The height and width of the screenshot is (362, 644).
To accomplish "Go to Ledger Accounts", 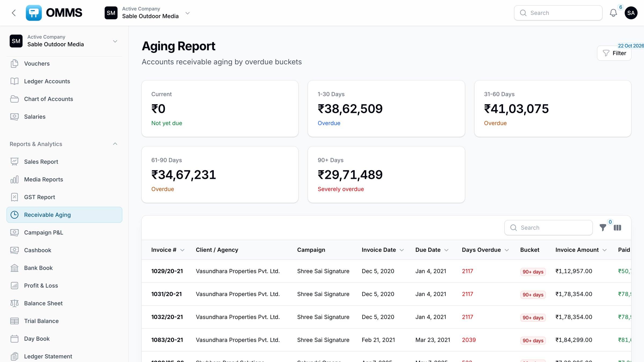I will pyautogui.click(x=64, y=81).
